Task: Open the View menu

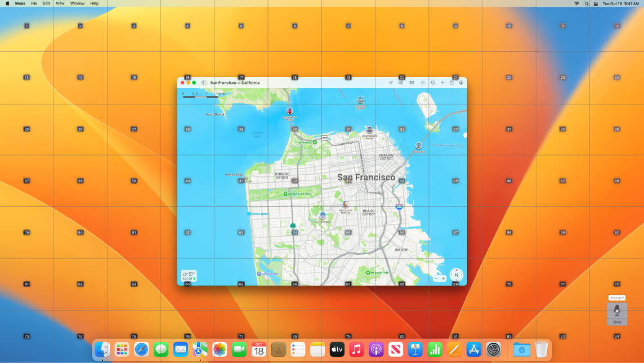Action: coord(60,3)
